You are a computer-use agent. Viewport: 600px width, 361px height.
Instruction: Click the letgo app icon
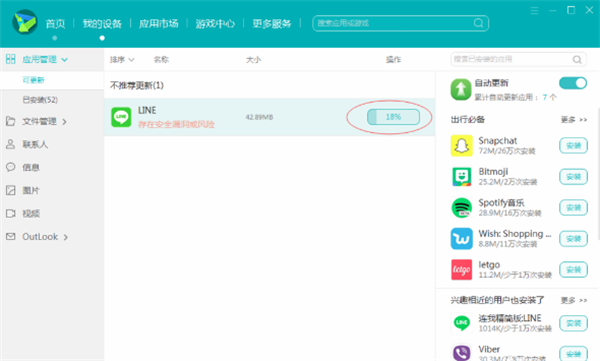coord(461,270)
